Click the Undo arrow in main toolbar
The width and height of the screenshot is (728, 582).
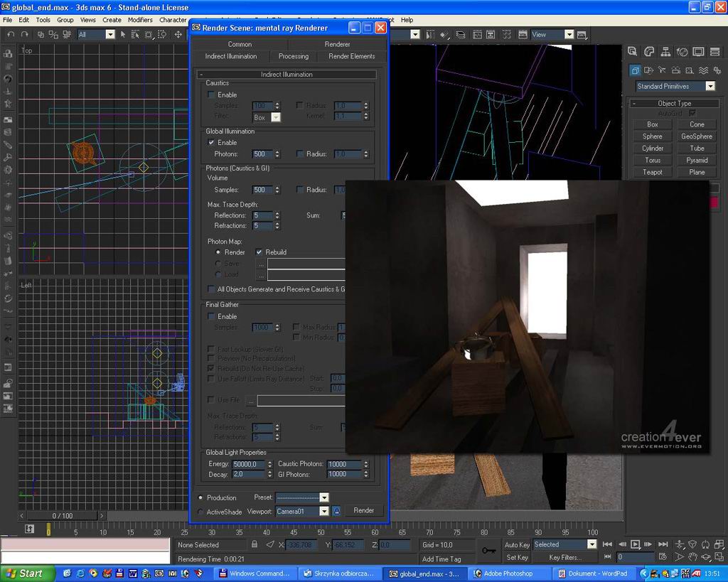coord(10,34)
